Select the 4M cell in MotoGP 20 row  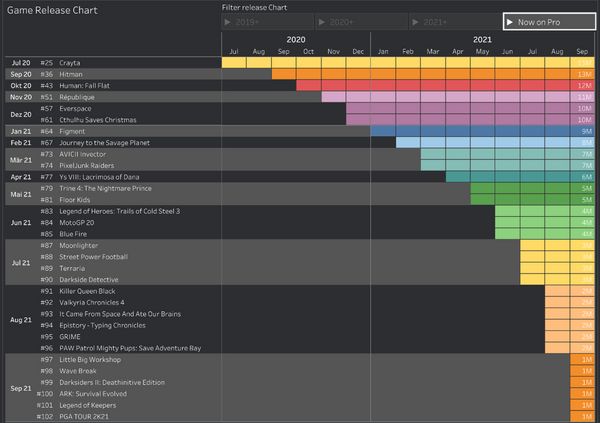582,222
